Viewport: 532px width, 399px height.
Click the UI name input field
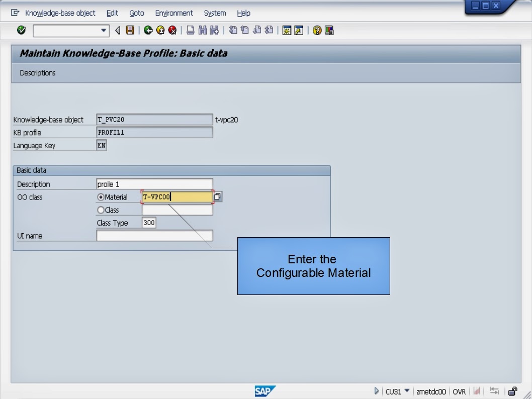tap(154, 235)
